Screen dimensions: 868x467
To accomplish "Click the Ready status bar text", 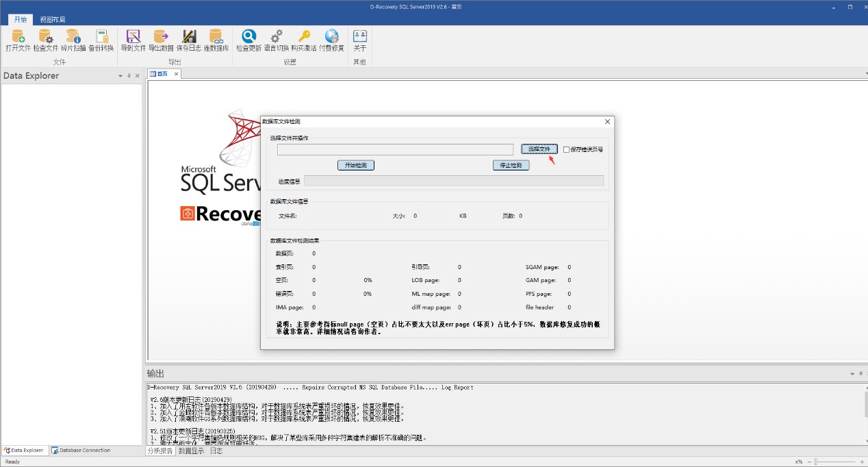I will (13, 462).
